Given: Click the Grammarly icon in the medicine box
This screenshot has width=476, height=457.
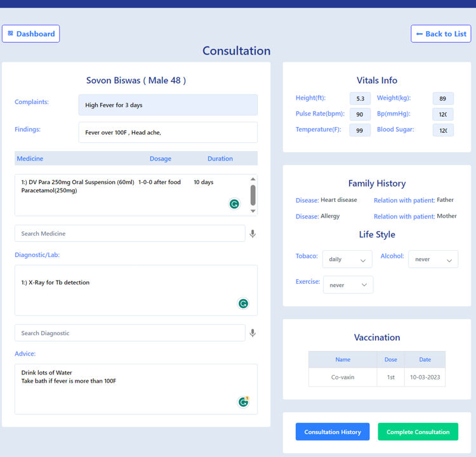Looking at the screenshot, I should click(x=234, y=204).
